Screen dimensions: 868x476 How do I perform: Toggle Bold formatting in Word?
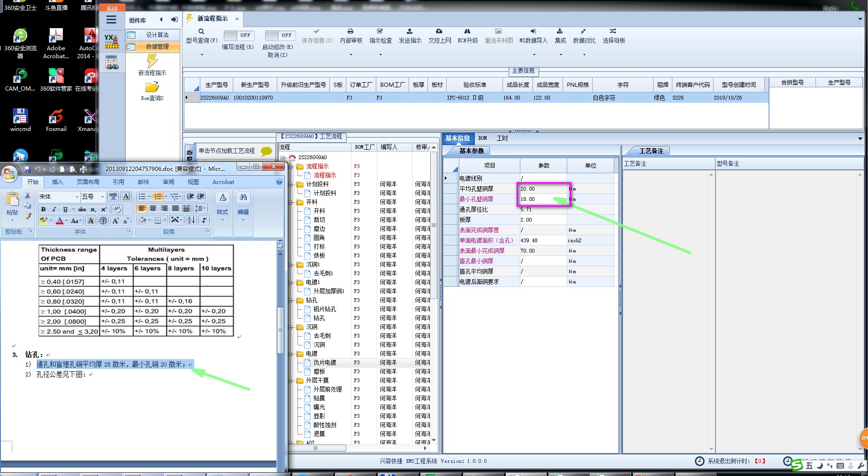tap(43, 209)
